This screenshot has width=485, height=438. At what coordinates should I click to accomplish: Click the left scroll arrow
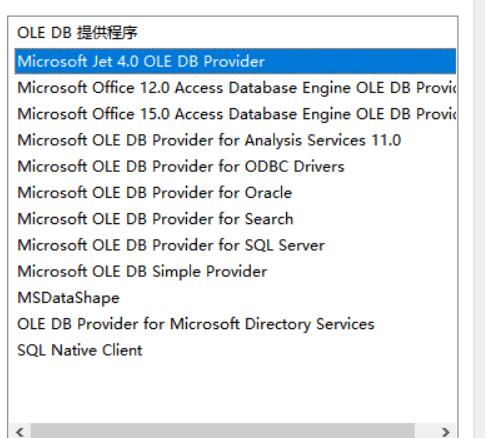point(20,432)
